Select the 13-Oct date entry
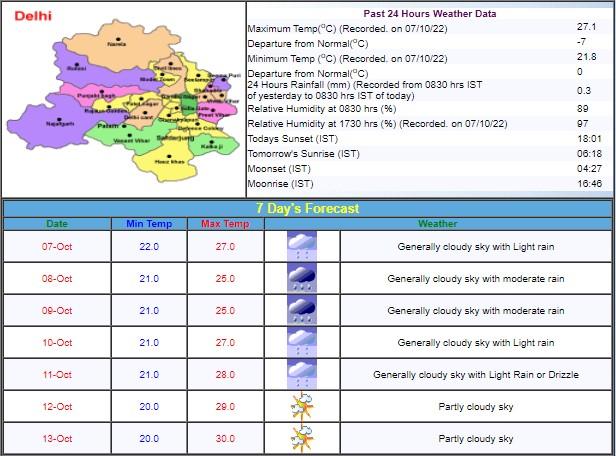 point(58,439)
